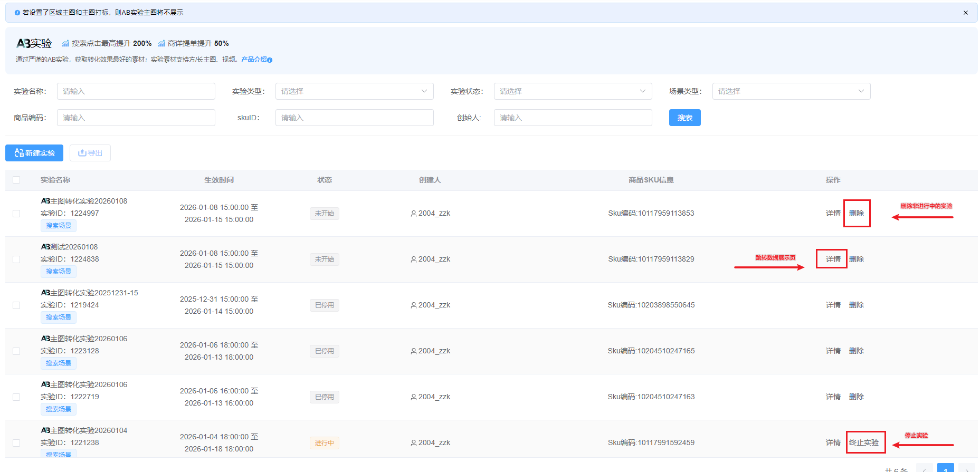Check the box for experiment ID 1224997
Viewport: 980px width, 472px height.
[x=16, y=214]
